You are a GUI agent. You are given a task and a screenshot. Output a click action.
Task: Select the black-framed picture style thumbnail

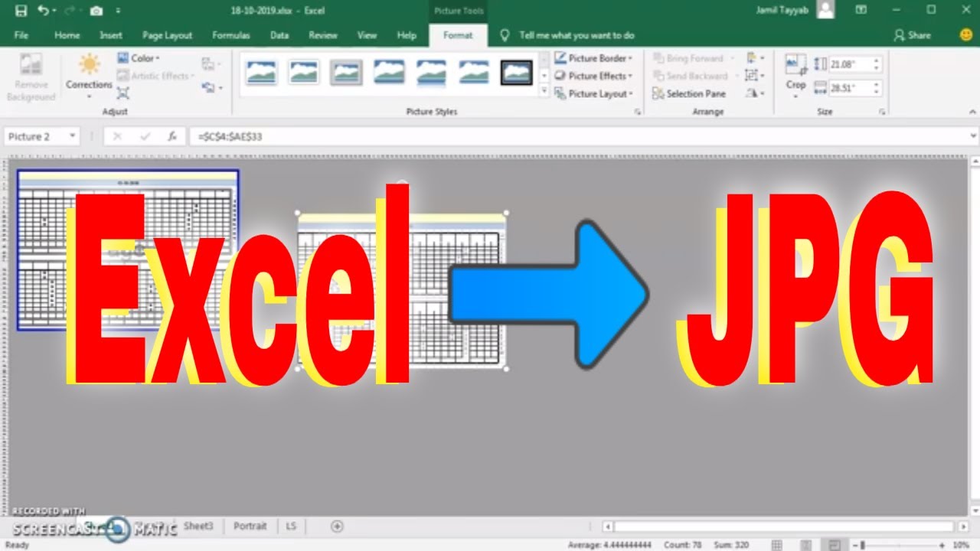point(516,73)
